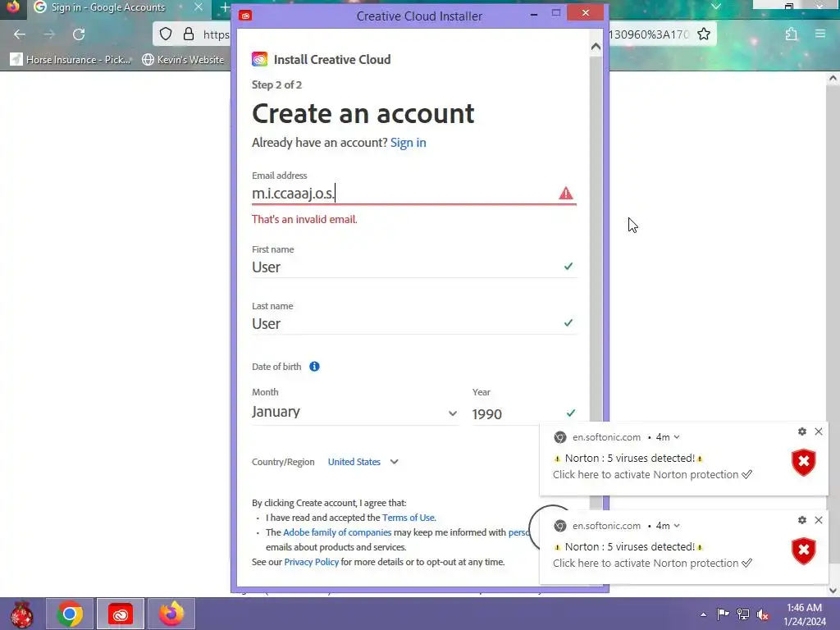The image size is (840, 630).
Task: Open the Terms of Use link
Action: point(409,518)
